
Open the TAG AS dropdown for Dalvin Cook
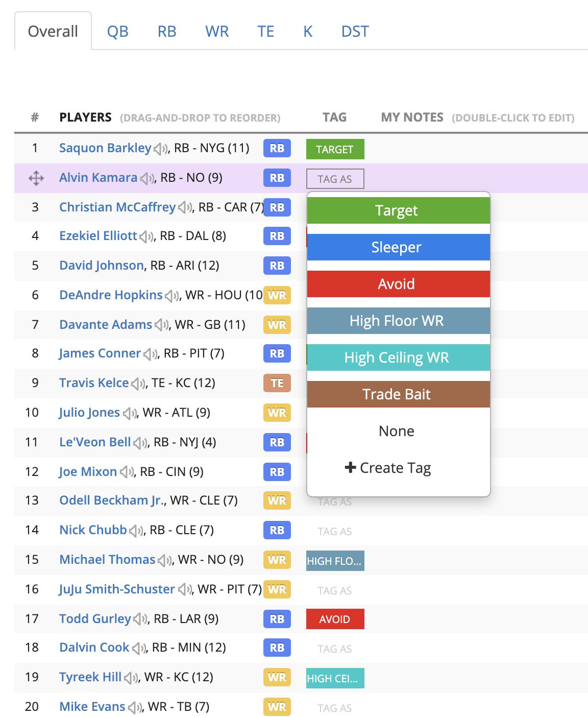click(335, 649)
